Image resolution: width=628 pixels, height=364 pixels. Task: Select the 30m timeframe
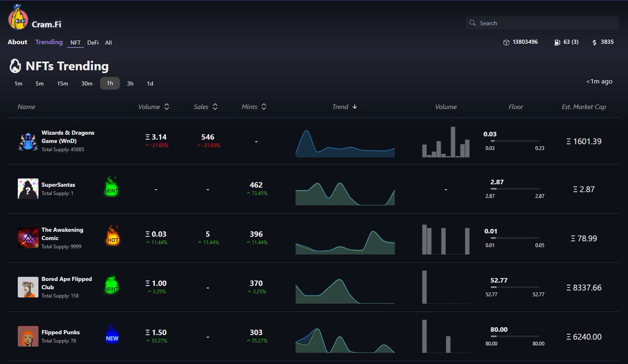[x=87, y=84]
